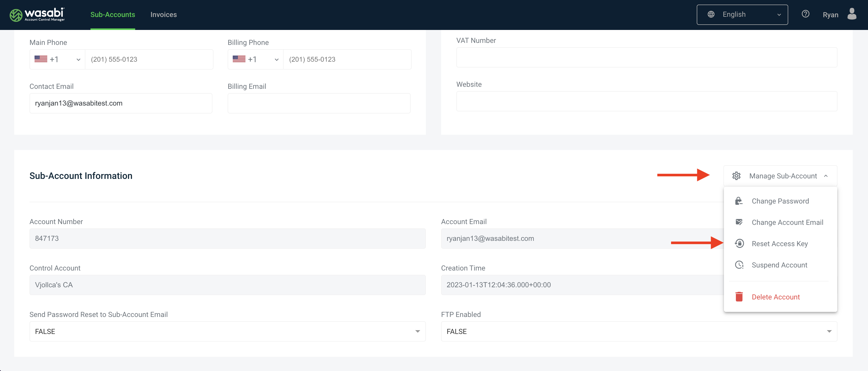Choose Suspend Account from the menu
The image size is (868, 371).
pos(780,265)
